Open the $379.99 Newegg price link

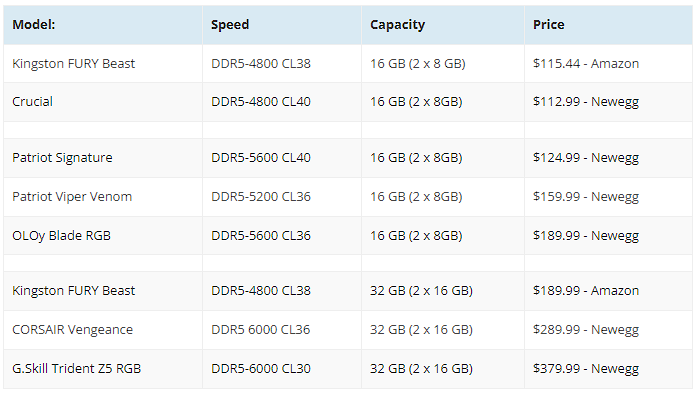(586, 369)
